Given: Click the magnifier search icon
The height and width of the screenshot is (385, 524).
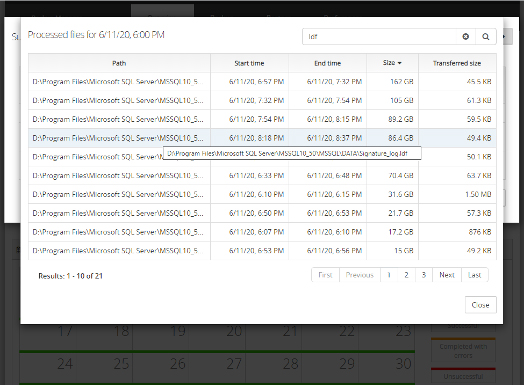Looking at the screenshot, I should click(x=486, y=36).
